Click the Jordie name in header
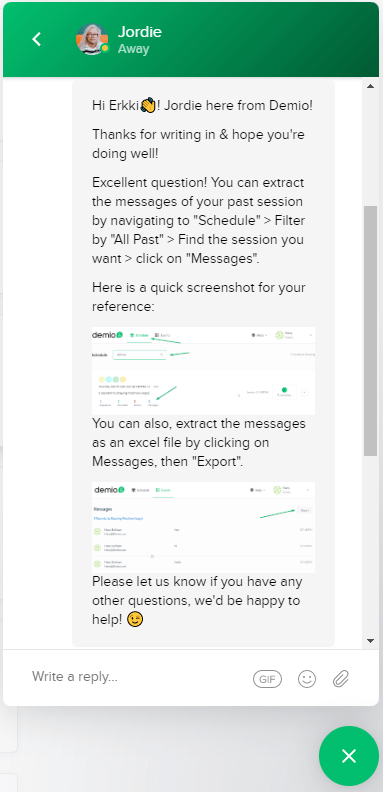Image resolution: width=383 pixels, height=792 pixels. point(139,32)
